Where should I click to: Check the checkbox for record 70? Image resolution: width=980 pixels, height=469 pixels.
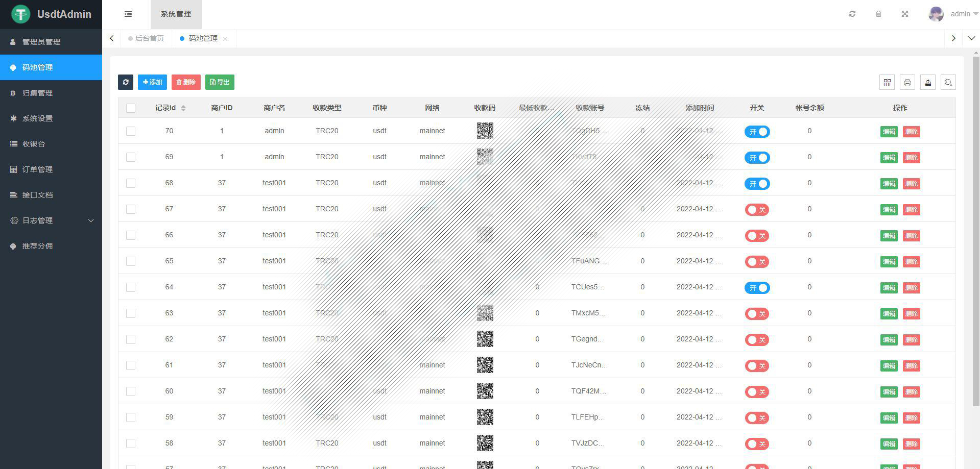[131, 131]
